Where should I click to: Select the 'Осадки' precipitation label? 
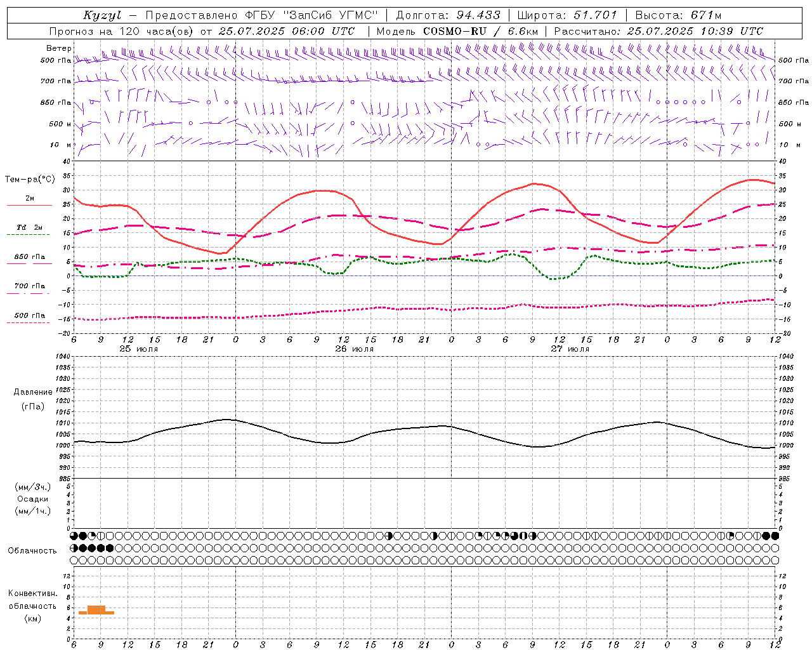pyautogui.click(x=32, y=499)
